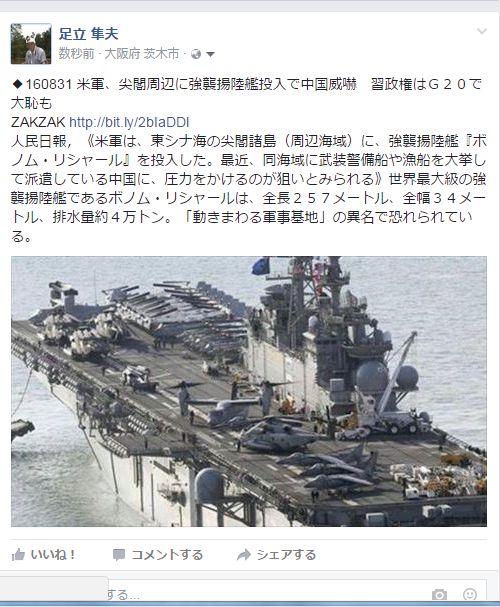Screen dimensions: 500x607
Task: Click the camera attach photo icon
Action: tap(439, 594)
